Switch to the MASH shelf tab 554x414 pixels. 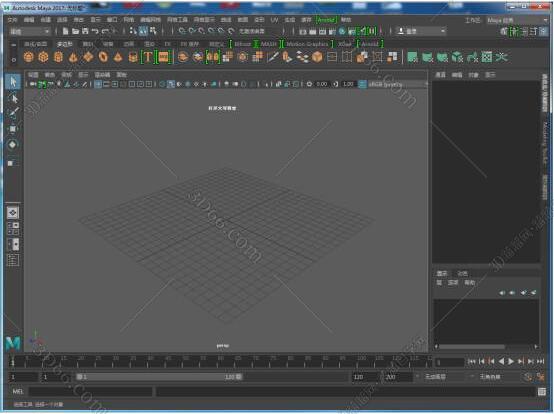[269, 44]
